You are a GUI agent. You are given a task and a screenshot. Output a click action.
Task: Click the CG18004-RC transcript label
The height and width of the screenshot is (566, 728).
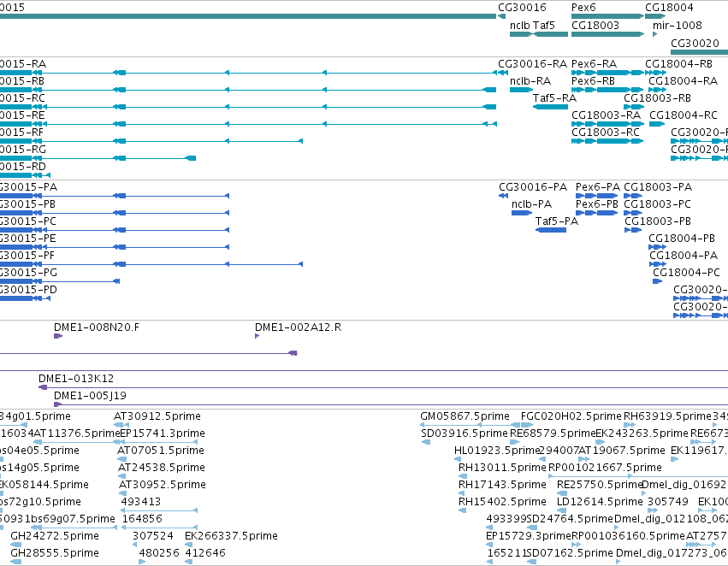click(x=683, y=115)
